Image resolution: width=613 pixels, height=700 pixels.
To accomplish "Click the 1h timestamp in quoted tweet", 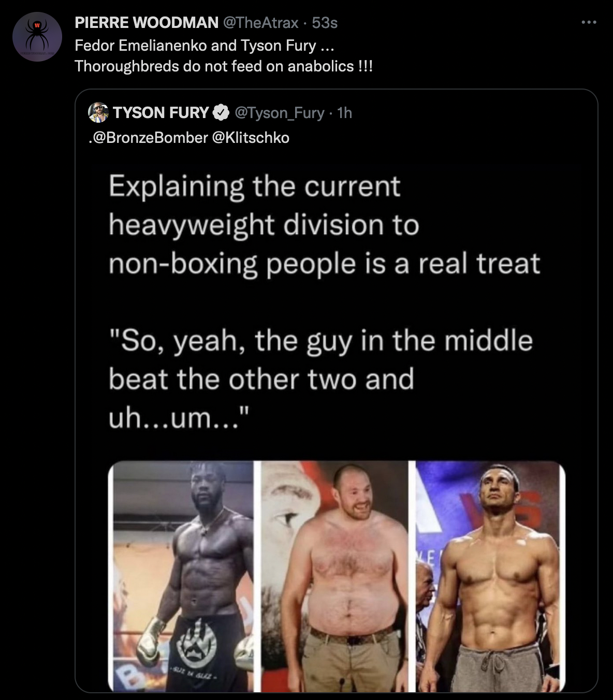I will click(x=344, y=112).
